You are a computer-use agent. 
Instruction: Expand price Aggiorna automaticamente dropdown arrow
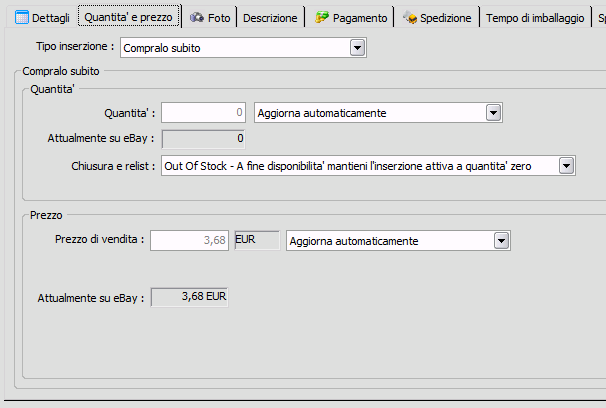[501, 241]
